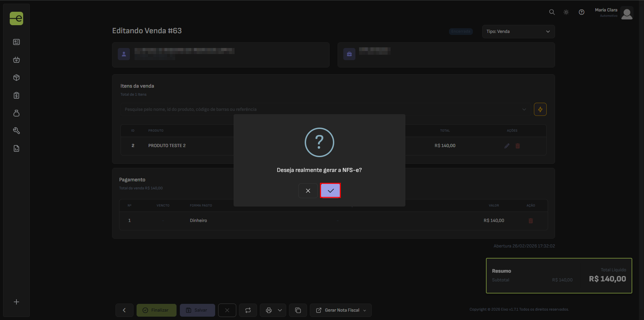Screen dimensions: 644x320
Task: Cancel the NFS-e dialog with X button
Action: pos(308,191)
